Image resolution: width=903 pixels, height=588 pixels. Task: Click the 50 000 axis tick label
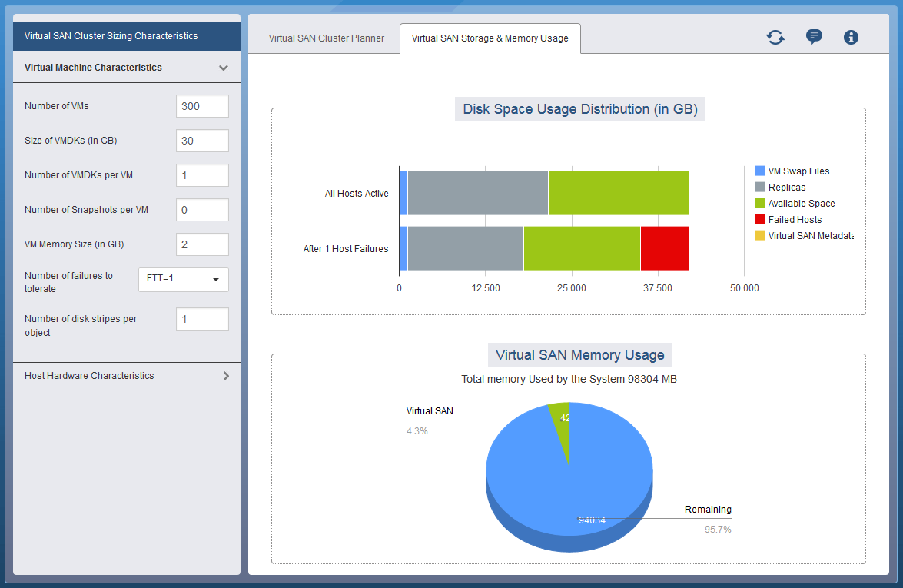744,288
